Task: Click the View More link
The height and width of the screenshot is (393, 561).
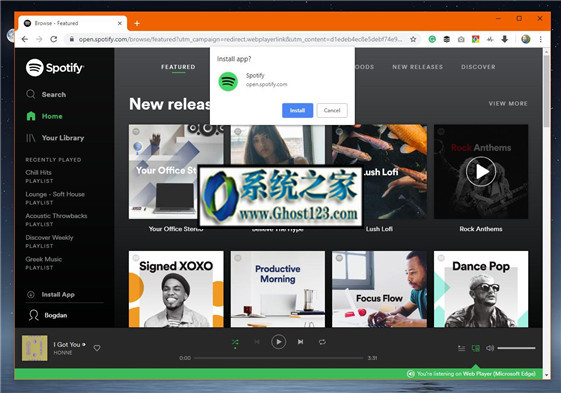Action: 508,103
